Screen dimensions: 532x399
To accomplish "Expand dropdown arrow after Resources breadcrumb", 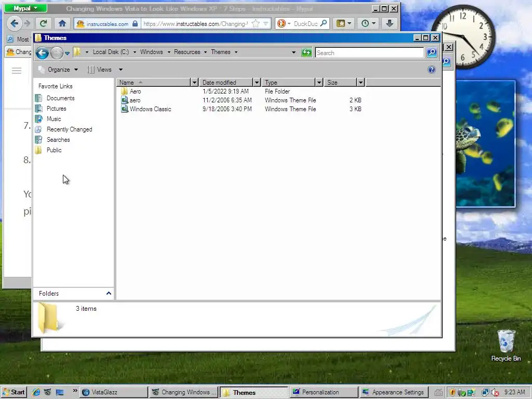I will [x=205, y=52].
